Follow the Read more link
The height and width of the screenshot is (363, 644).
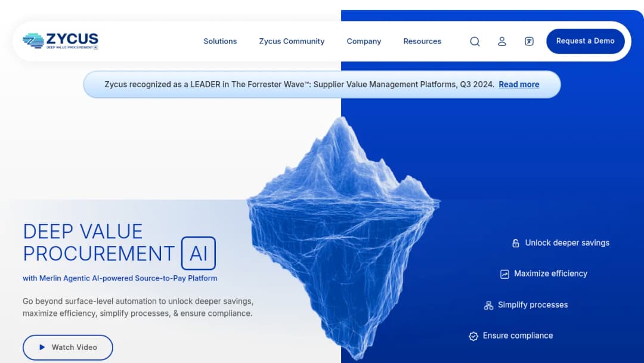tap(519, 84)
